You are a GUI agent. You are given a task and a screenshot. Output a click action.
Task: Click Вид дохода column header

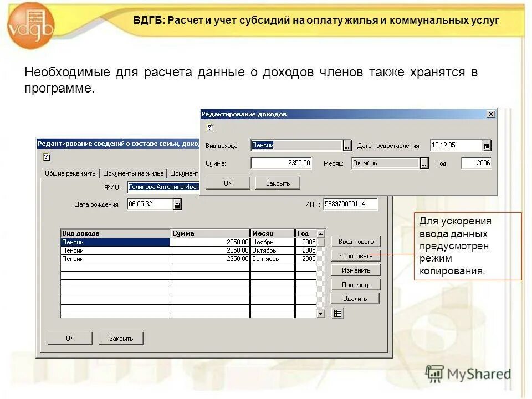point(115,233)
